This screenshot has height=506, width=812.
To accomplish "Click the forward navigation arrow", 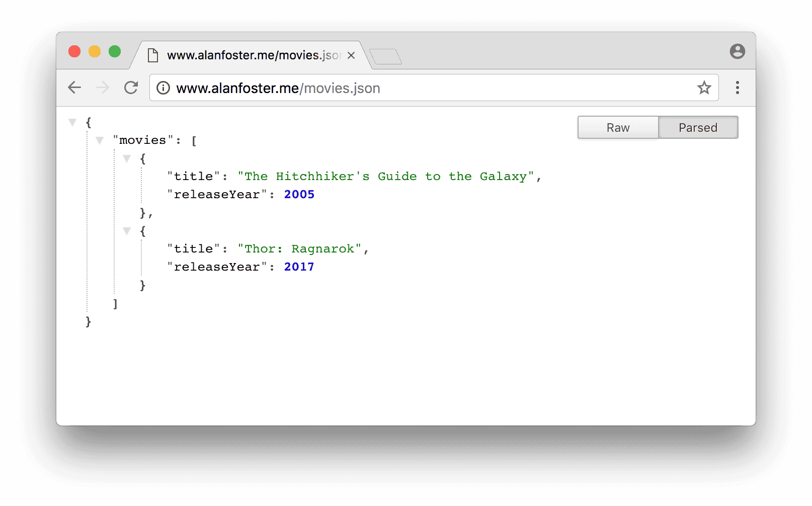I will [x=103, y=88].
